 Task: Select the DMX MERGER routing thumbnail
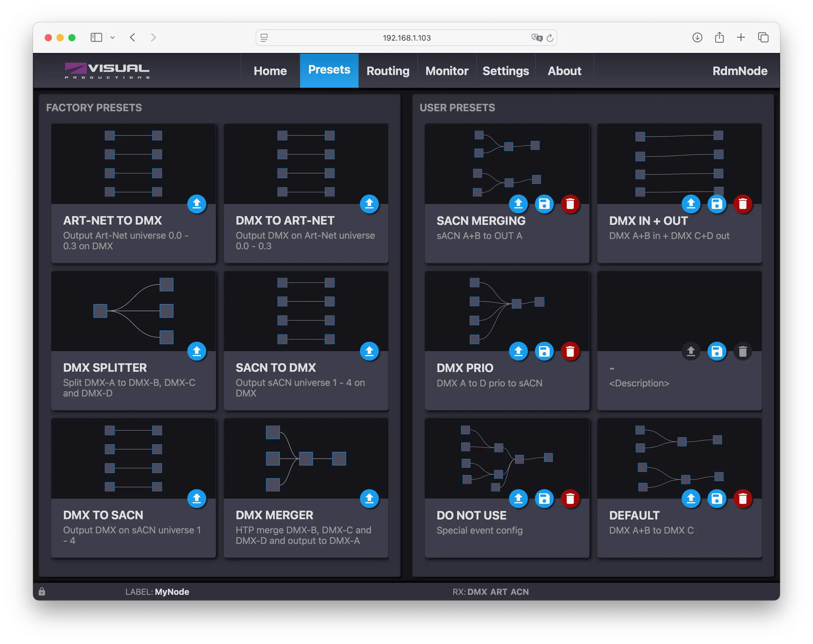pyautogui.click(x=306, y=458)
